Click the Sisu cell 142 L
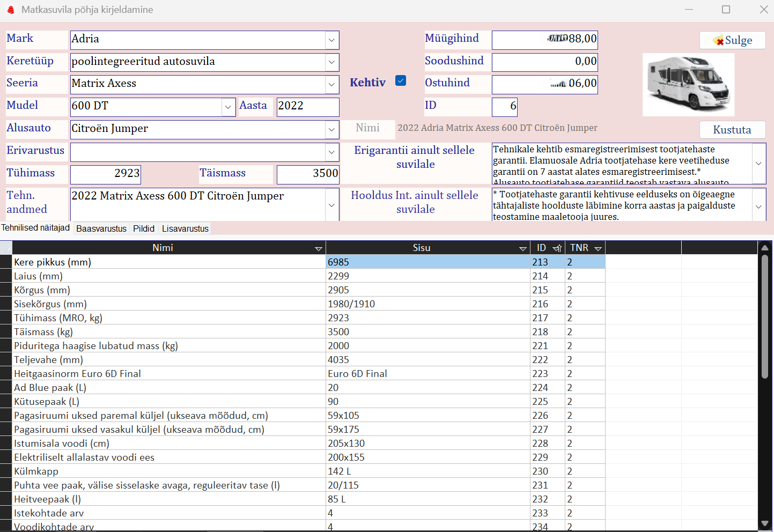 click(x=428, y=471)
